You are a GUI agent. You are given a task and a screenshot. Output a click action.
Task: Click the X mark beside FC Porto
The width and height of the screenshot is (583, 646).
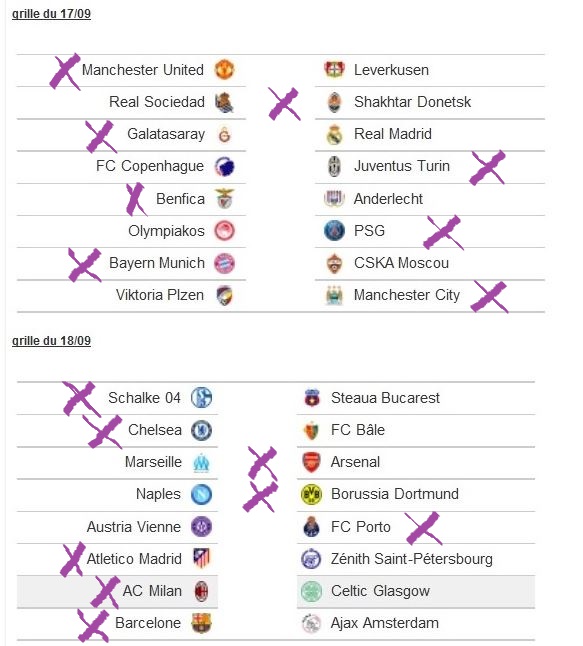[x=423, y=529]
